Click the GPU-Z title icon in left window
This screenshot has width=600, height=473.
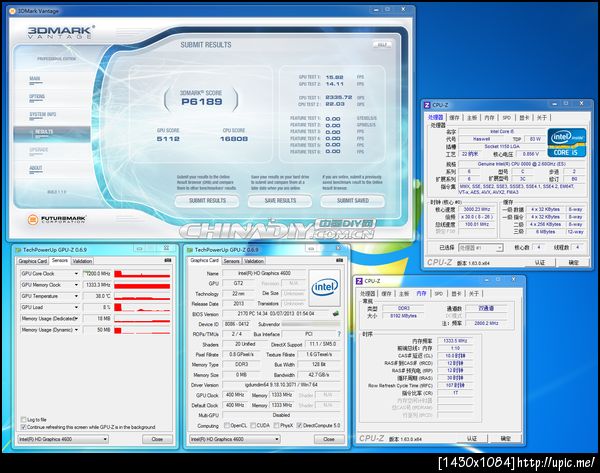click(x=18, y=250)
